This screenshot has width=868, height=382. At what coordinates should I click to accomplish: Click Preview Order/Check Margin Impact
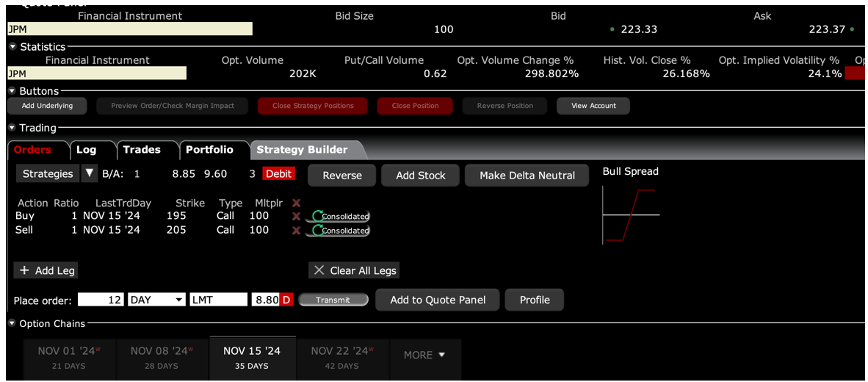pos(173,106)
